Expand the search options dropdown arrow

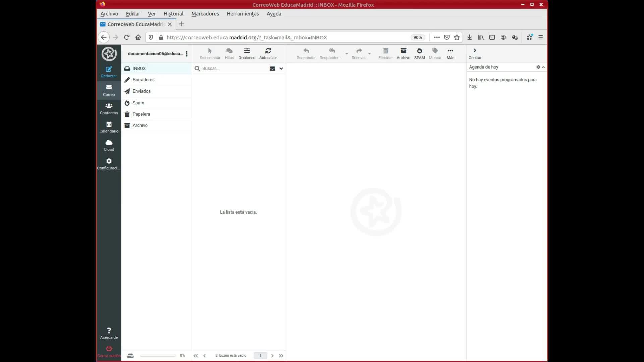click(281, 68)
